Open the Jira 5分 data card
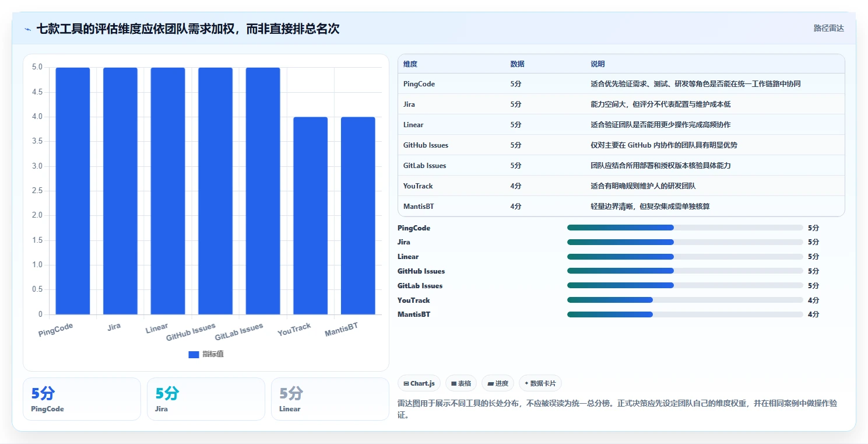The image size is (868, 444). click(206, 399)
